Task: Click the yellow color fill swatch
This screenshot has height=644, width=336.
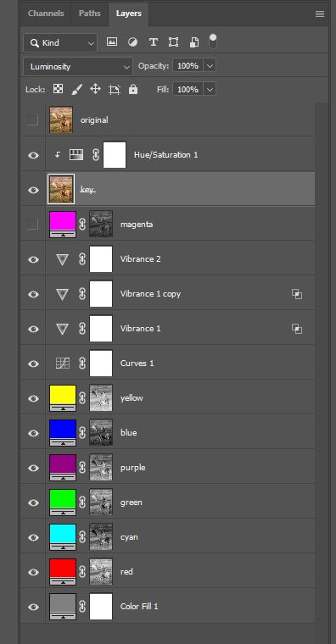Action: point(63,398)
